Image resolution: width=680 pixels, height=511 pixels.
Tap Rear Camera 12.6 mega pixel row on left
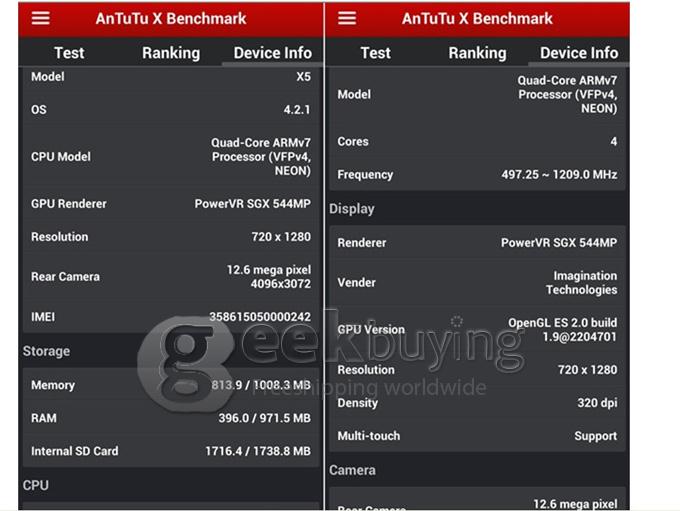(x=171, y=276)
